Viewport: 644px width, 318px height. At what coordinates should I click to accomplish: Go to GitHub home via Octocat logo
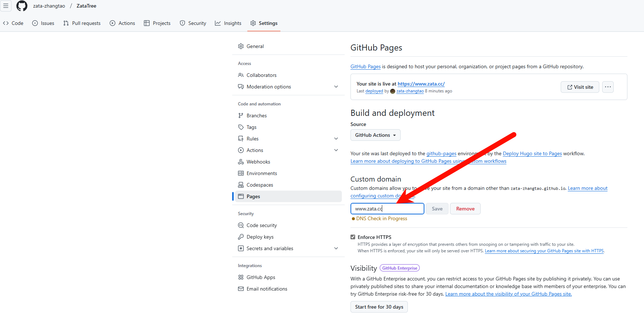point(22,6)
